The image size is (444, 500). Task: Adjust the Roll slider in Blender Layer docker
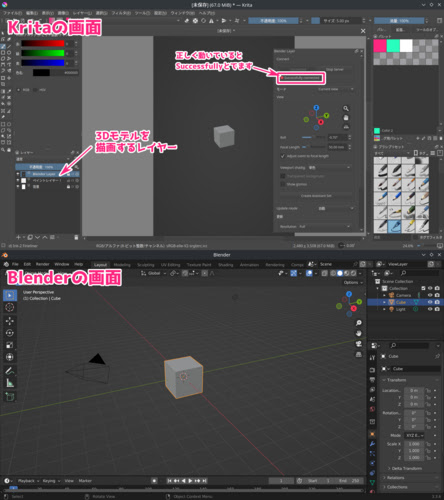pyautogui.click(x=314, y=137)
